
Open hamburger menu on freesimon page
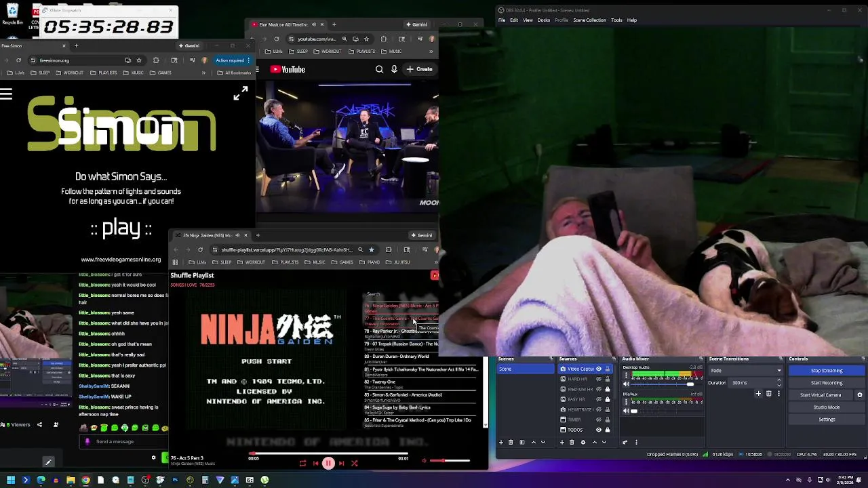(6, 94)
